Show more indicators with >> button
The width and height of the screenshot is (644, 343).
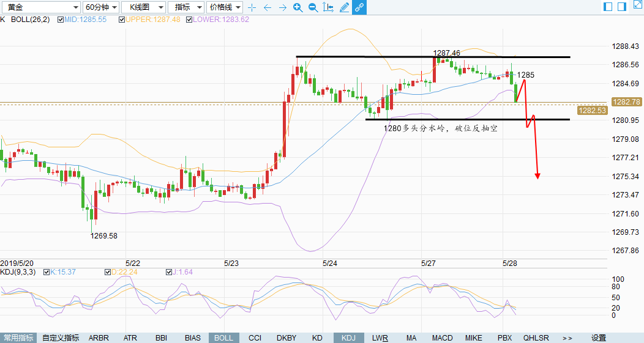click(567, 337)
